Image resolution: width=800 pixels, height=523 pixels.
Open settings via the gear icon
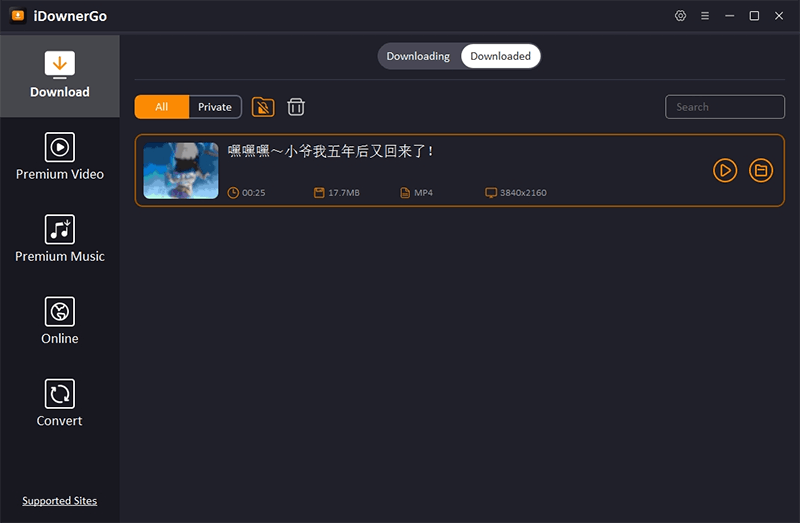click(680, 16)
